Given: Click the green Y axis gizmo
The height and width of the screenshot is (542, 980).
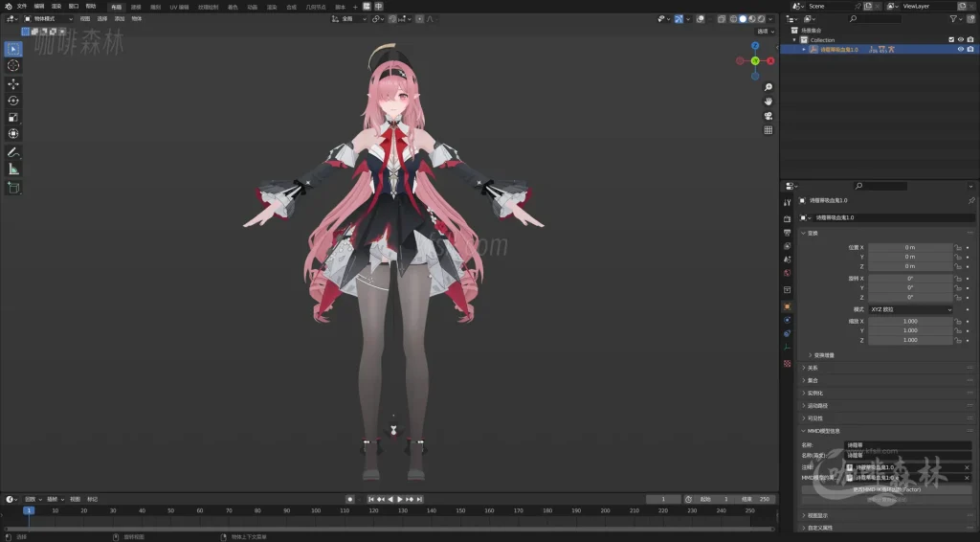Looking at the screenshot, I should pos(755,60).
